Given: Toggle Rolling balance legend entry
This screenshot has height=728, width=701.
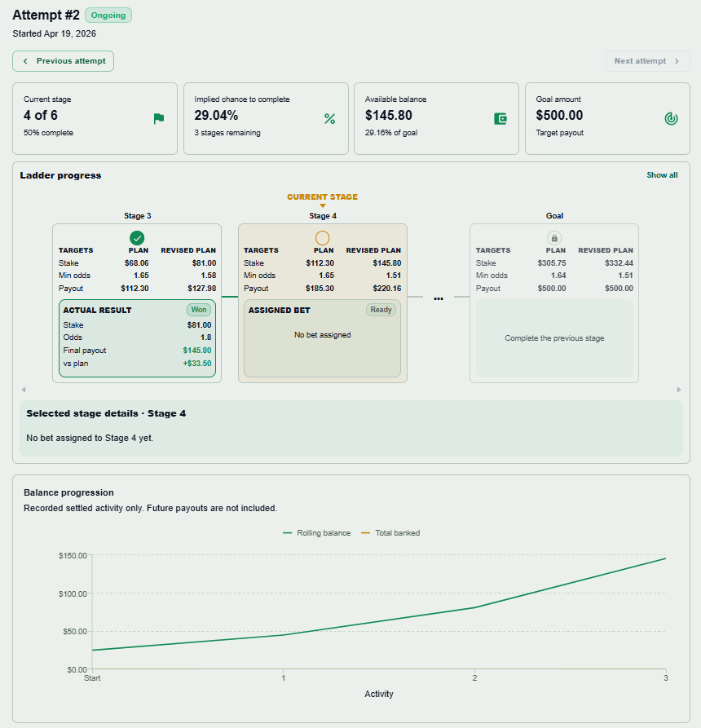Looking at the screenshot, I should tap(316, 533).
